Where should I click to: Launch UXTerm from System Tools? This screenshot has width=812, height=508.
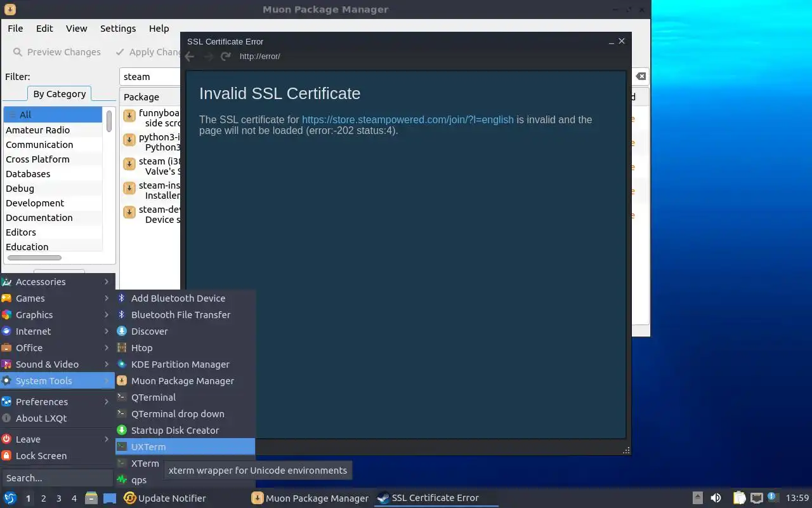185,446
